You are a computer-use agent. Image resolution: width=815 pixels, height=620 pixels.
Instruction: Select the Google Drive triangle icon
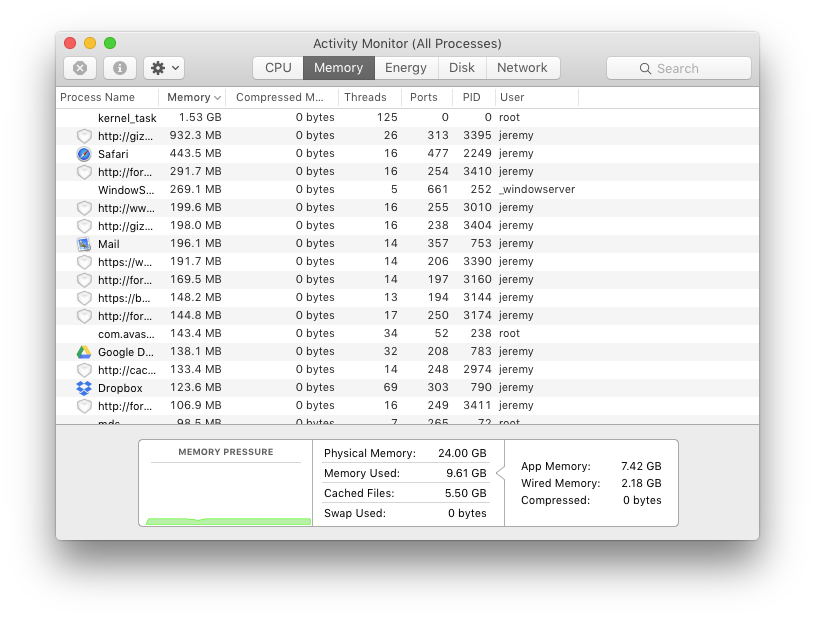click(84, 352)
